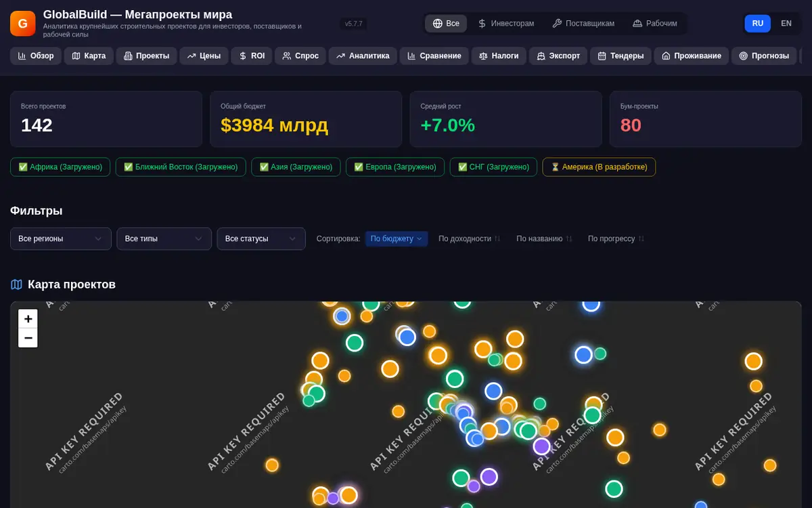812x508 pixels.
Task: Click the Фильтры heading
Action: 37,211
